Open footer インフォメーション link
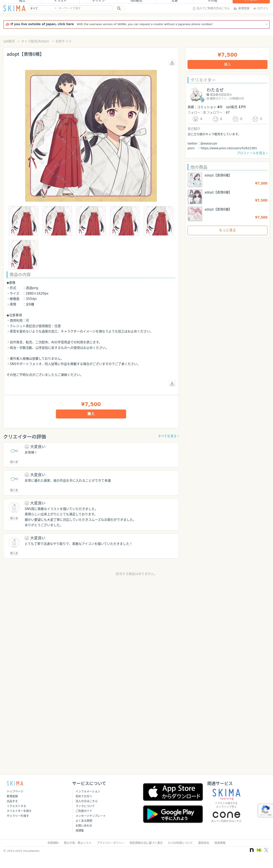This screenshot has height=868, width=273. [x=88, y=792]
